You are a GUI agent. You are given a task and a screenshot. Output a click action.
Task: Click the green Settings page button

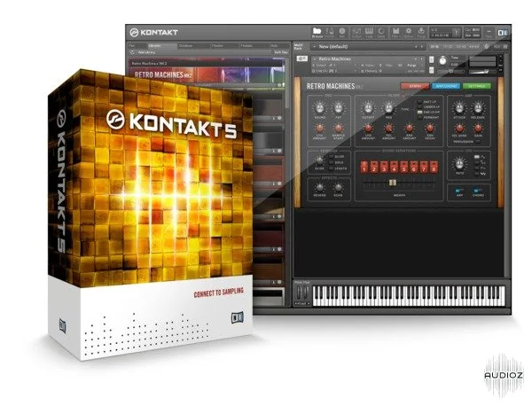[477, 86]
